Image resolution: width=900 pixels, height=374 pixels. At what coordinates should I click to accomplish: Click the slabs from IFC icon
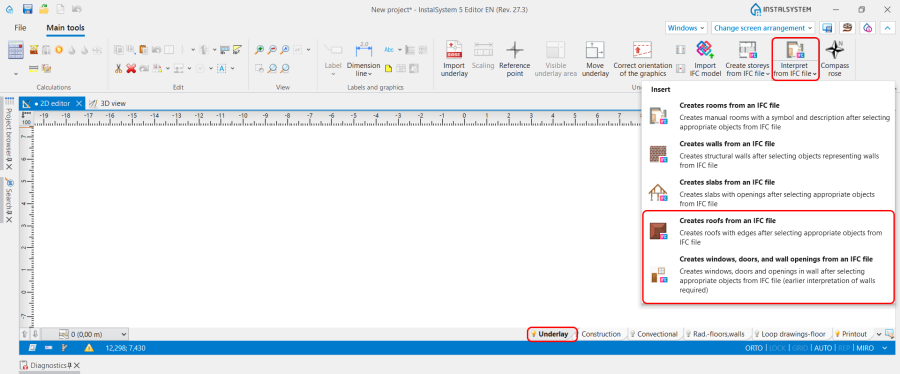tap(658, 192)
